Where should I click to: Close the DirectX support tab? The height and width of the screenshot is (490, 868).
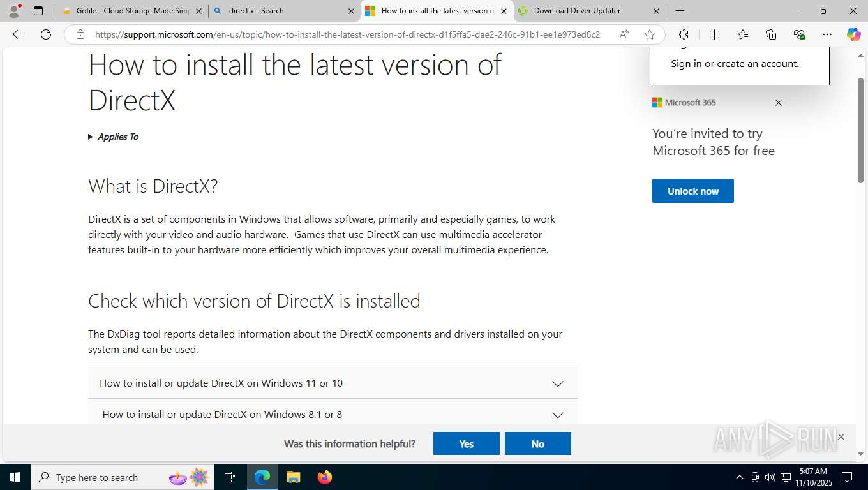pyautogui.click(x=504, y=11)
